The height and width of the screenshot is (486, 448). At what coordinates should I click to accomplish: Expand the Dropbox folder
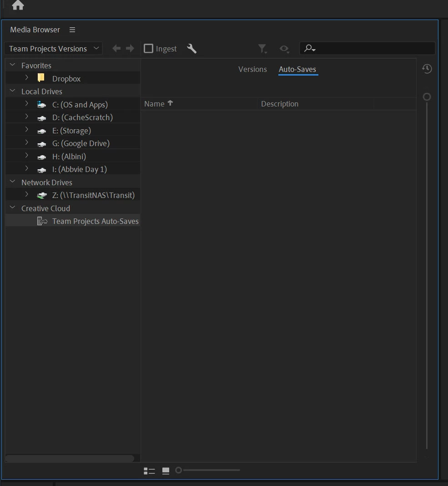click(27, 77)
